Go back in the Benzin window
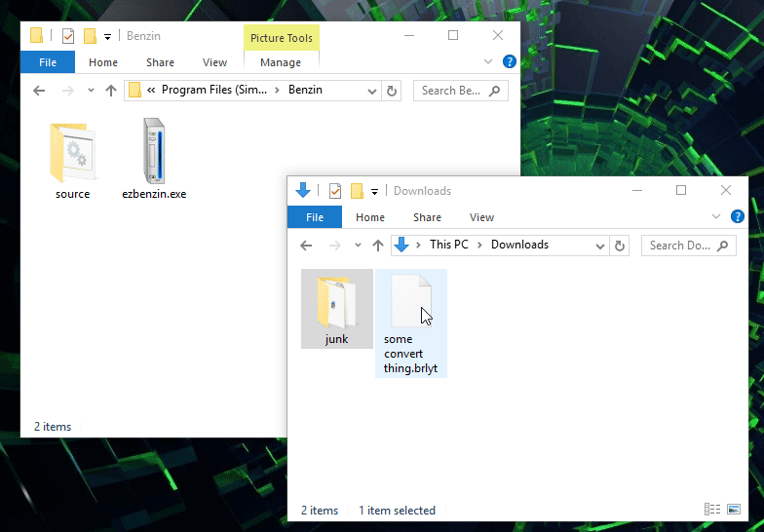 pyautogui.click(x=39, y=91)
